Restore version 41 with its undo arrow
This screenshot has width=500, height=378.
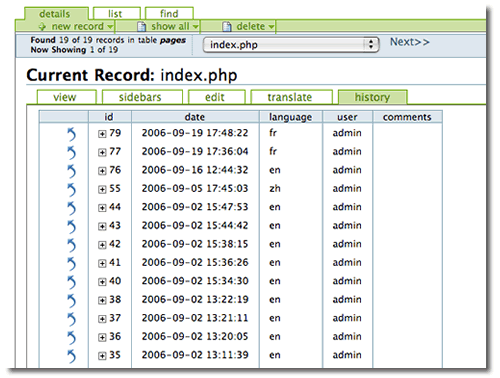tap(72, 263)
